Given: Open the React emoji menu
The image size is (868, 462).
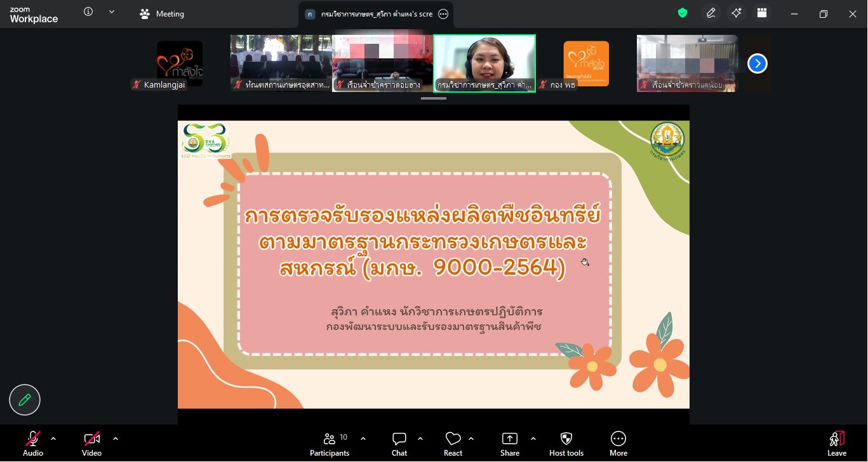Looking at the screenshot, I should (x=453, y=444).
